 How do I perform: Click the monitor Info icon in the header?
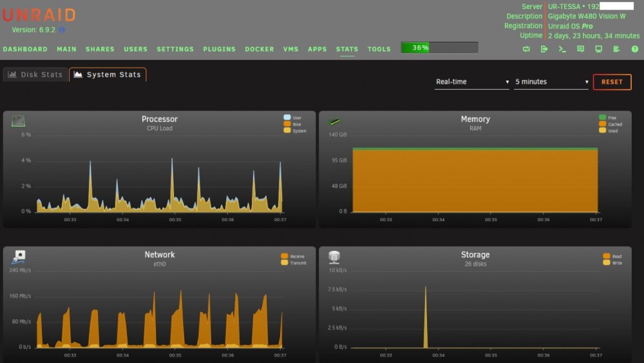point(598,49)
